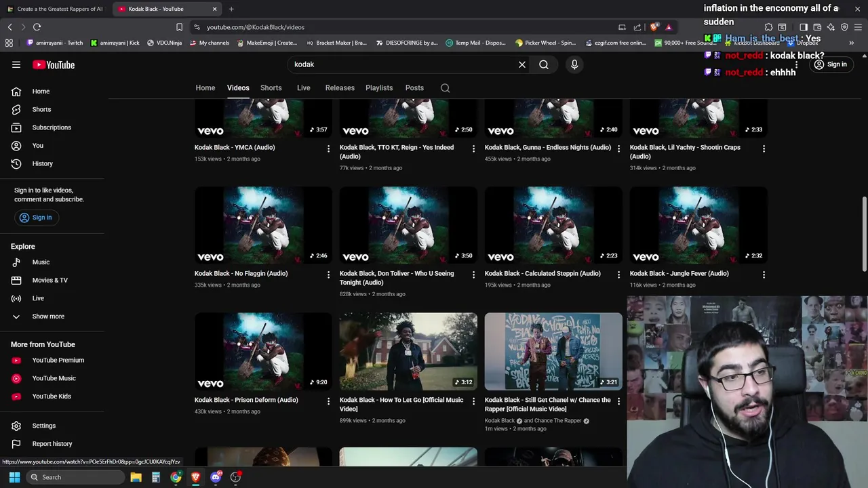Viewport: 868px width, 488px height.
Task: Play Still Get Chanel video thumbnail
Action: click(553, 351)
